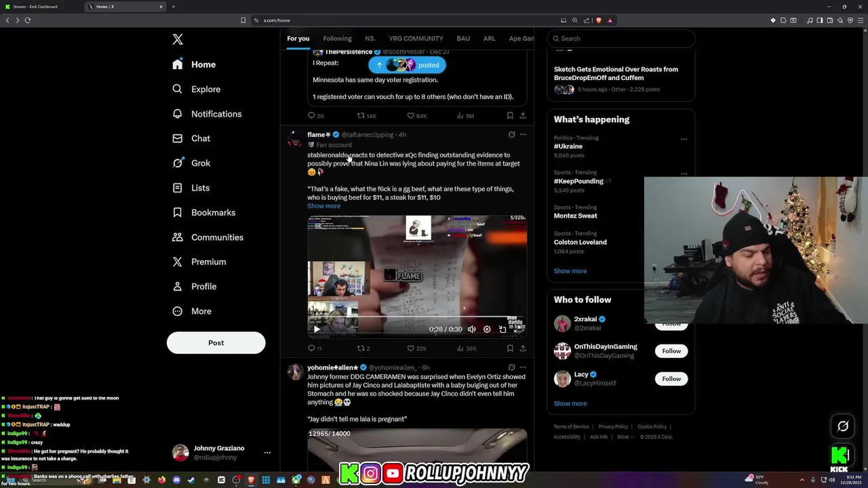
Task: Open Explore in the sidebar
Action: [197, 89]
